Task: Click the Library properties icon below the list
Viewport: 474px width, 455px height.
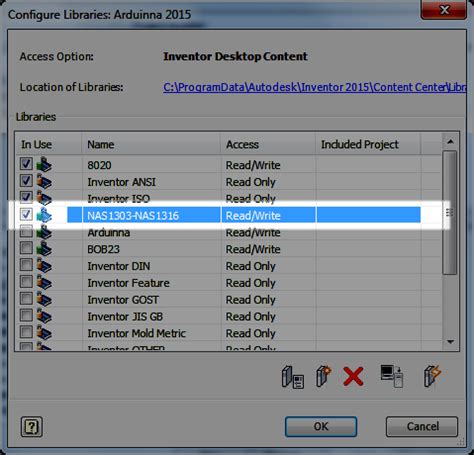Action: point(292,377)
